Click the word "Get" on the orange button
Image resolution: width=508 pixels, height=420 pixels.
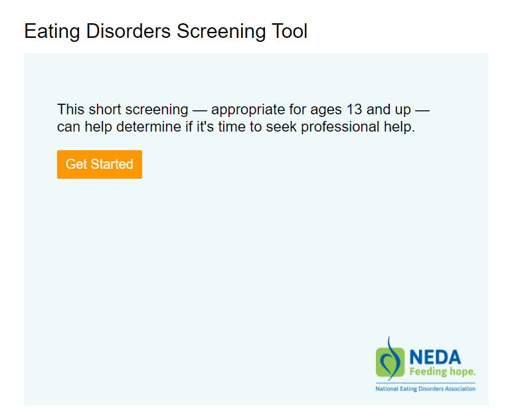(76, 164)
